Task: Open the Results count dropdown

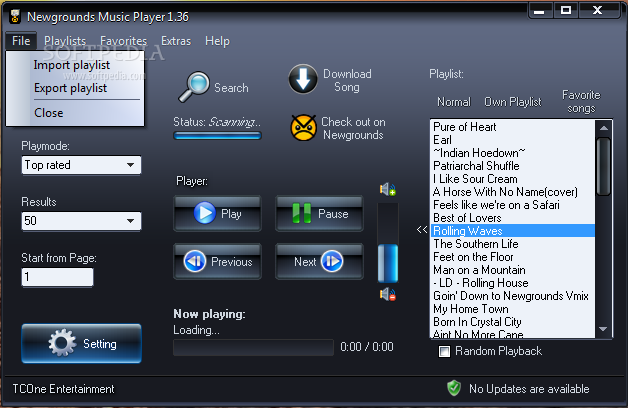Action: coord(81,221)
